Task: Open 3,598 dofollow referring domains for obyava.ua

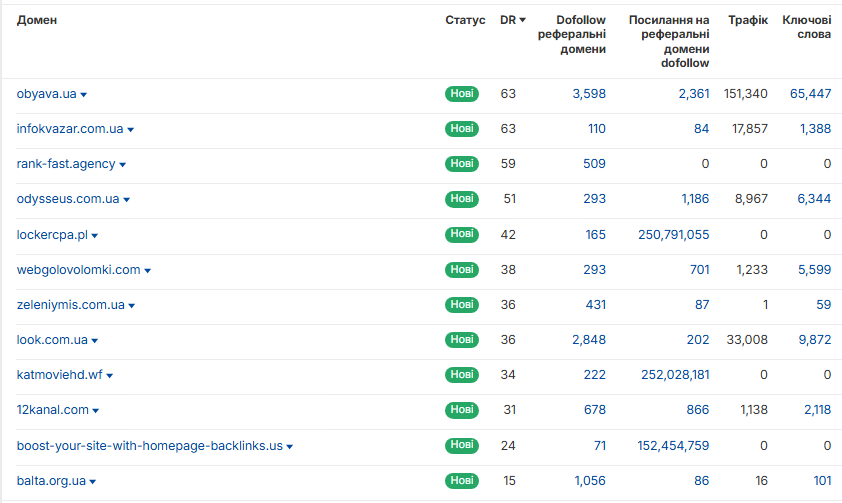Action: pos(589,94)
